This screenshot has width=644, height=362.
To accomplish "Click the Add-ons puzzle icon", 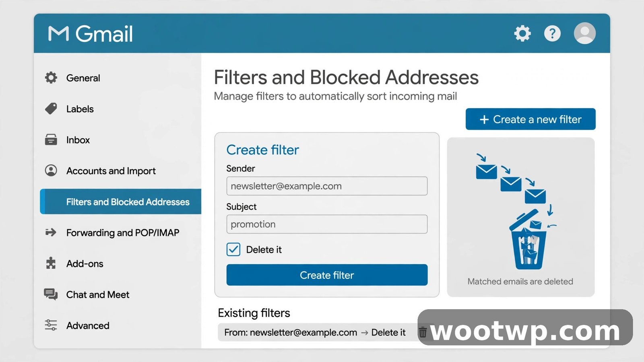I will tap(51, 263).
